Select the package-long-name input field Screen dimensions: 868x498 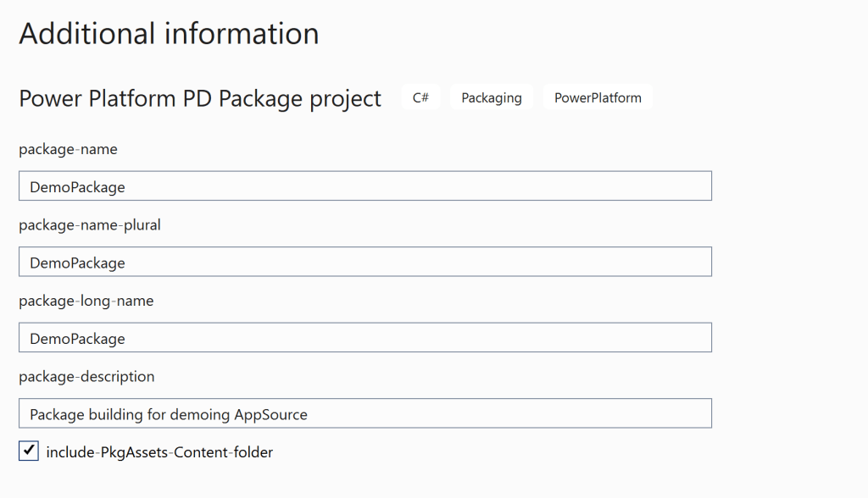coord(364,338)
